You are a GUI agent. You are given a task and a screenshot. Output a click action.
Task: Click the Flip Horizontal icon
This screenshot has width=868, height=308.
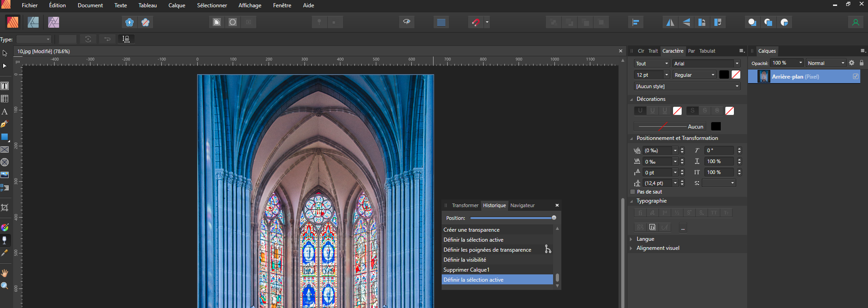tap(670, 22)
